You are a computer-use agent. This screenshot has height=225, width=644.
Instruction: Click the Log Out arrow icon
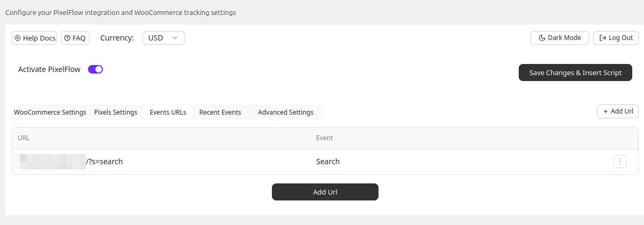(x=603, y=38)
